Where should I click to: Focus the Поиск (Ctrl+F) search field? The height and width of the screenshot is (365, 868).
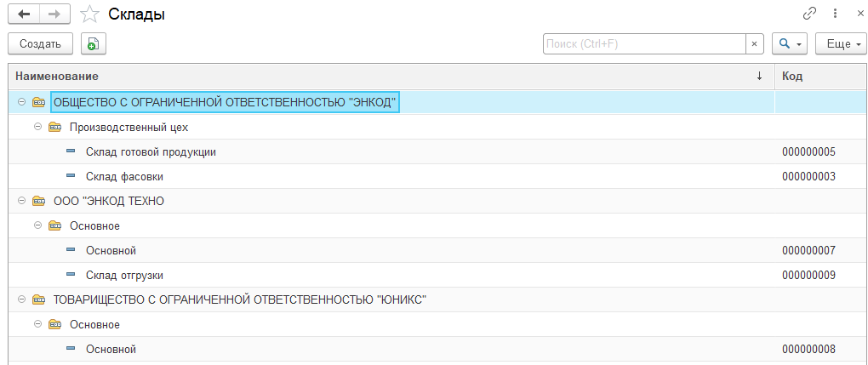(644, 44)
